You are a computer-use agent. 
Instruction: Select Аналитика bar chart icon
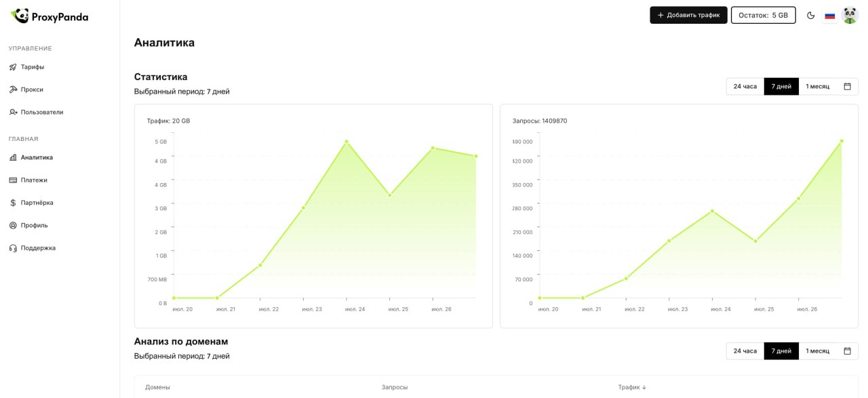[x=13, y=157]
